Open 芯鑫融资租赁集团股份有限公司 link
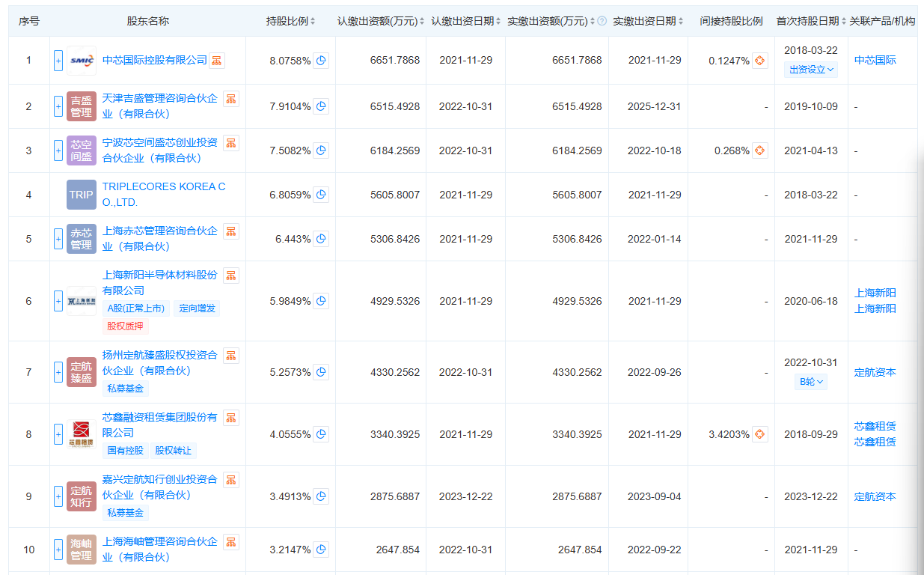Screen dimensions: 924x575 [160, 425]
